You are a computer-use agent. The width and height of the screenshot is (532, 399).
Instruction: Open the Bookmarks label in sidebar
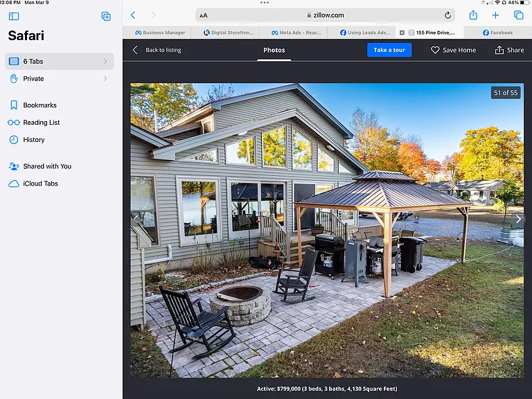pyautogui.click(x=39, y=105)
